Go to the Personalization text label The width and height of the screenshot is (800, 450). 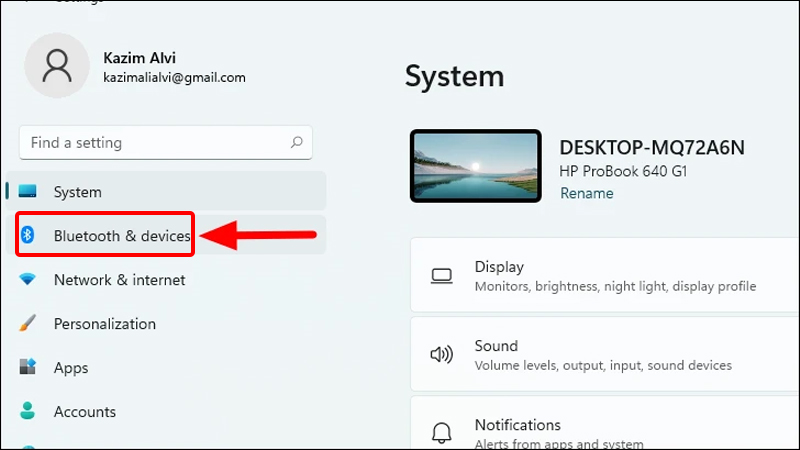point(105,324)
